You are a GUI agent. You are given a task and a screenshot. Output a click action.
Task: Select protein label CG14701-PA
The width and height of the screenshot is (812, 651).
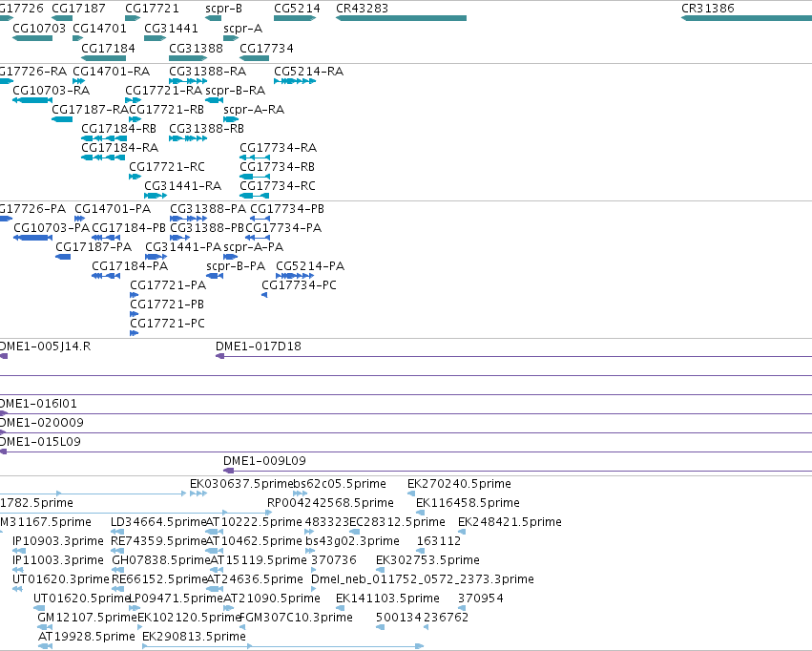[x=113, y=209]
